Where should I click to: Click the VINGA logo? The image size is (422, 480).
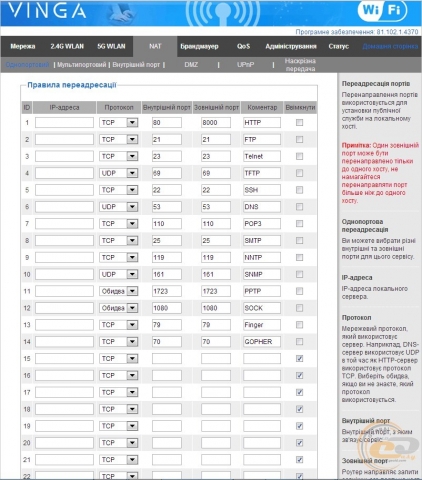pyautogui.click(x=47, y=11)
